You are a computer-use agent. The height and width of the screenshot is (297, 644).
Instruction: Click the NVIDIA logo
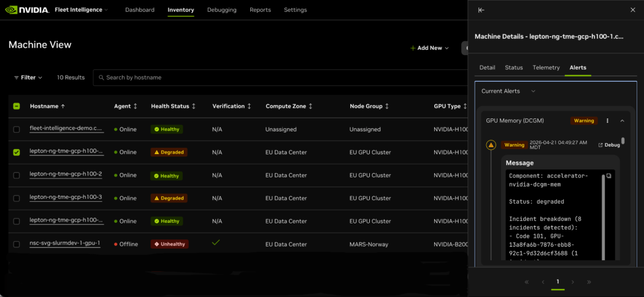click(28, 9)
